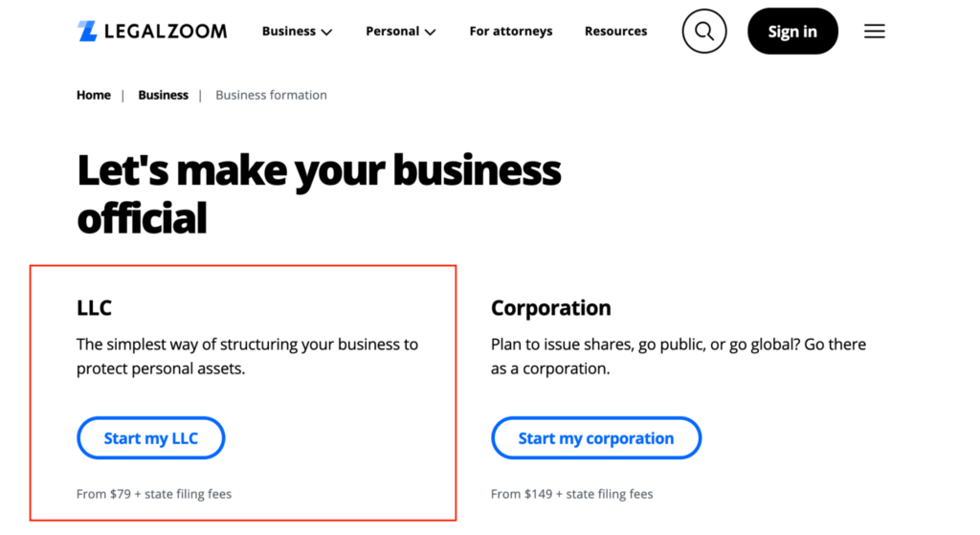Navigate to Home in the breadcrumb
The width and height of the screenshot is (980, 535).
pos(94,95)
